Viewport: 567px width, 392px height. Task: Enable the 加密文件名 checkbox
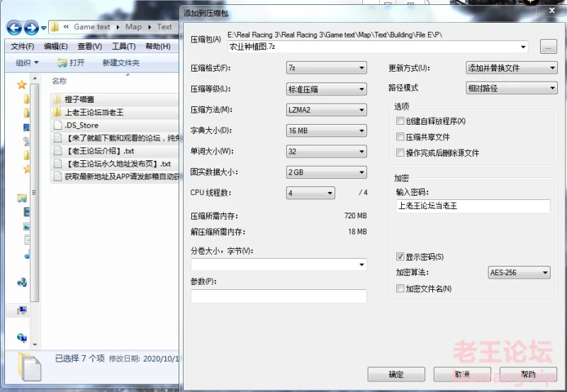coord(400,289)
